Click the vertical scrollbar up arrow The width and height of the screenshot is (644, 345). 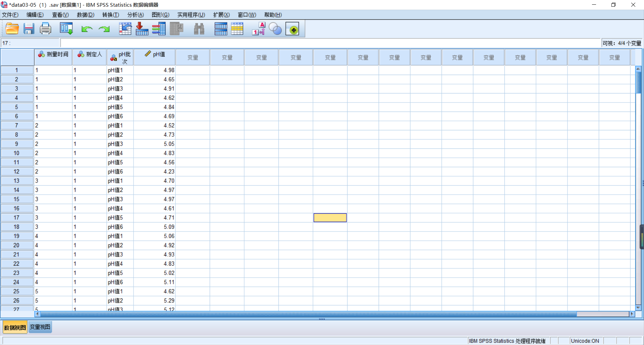[638, 69]
